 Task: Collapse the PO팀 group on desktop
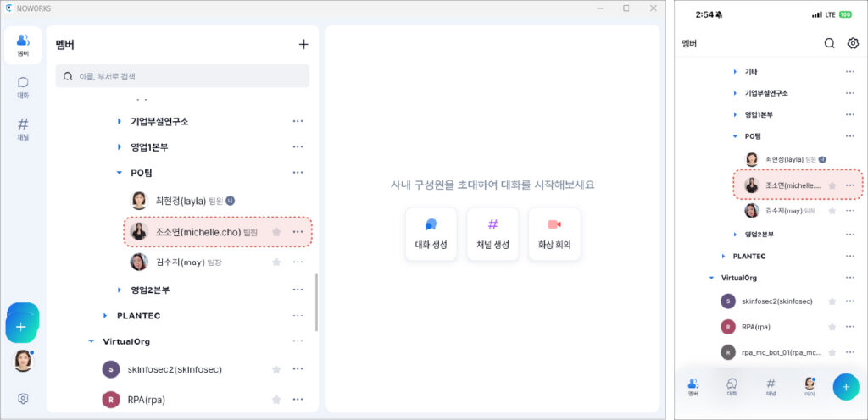[119, 173]
